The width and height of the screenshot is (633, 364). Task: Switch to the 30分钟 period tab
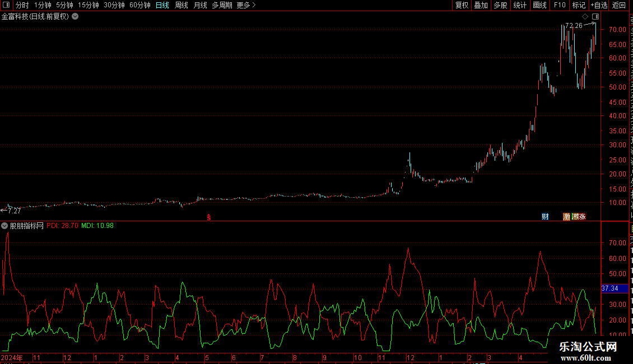(x=114, y=5)
